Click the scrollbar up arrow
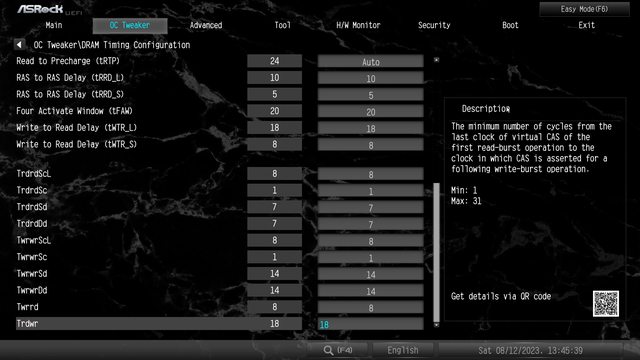Image resolution: width=640 pixels, height=360 pixels. (436, 60)
